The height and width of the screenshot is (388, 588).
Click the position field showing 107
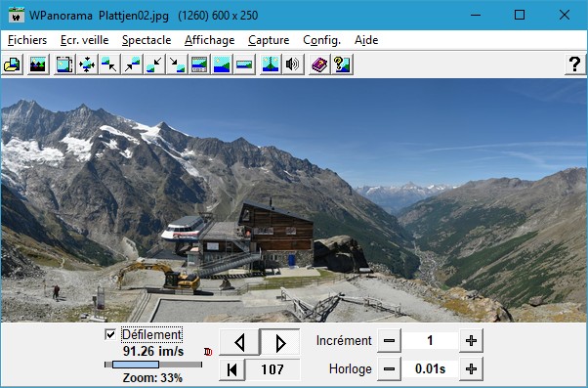pos(273,369)
